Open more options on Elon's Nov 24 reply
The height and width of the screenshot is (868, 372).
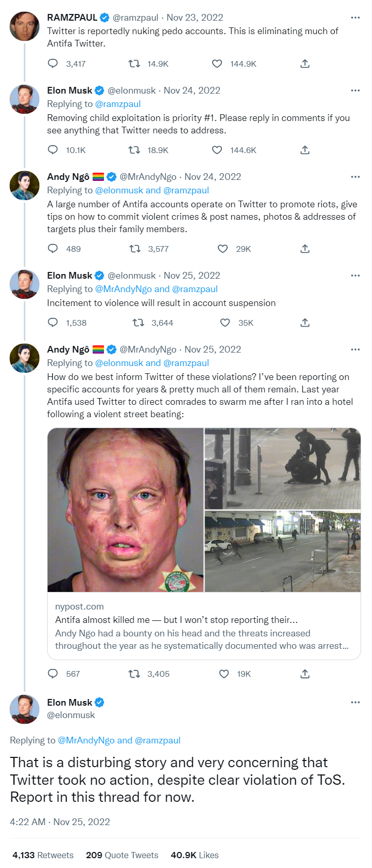(355, 90)
